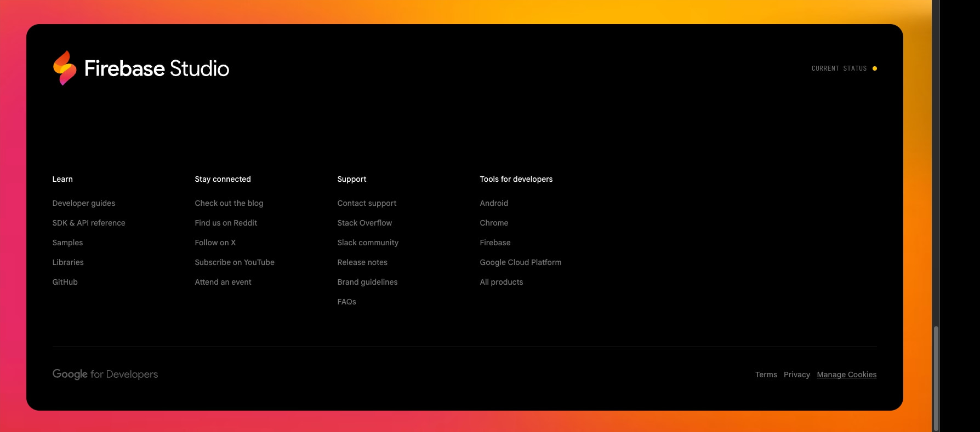
Task: Open Subscribe on YouTube link
Action: (235, 262)
